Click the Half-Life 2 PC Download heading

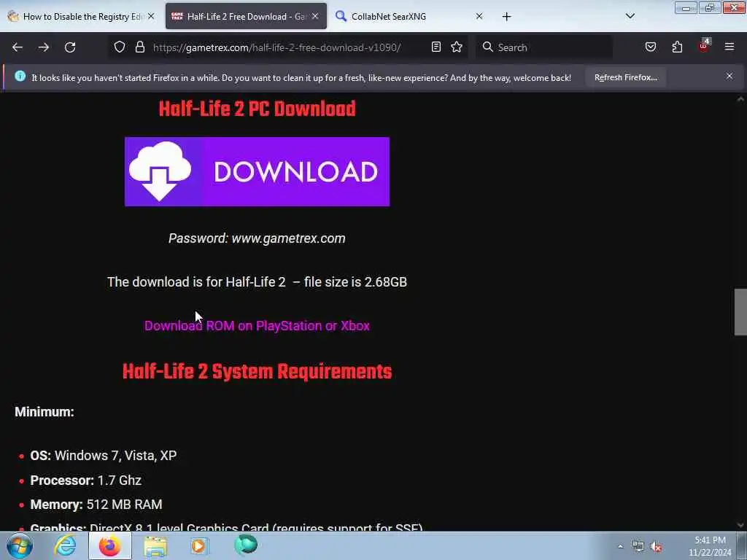[257, 109]
